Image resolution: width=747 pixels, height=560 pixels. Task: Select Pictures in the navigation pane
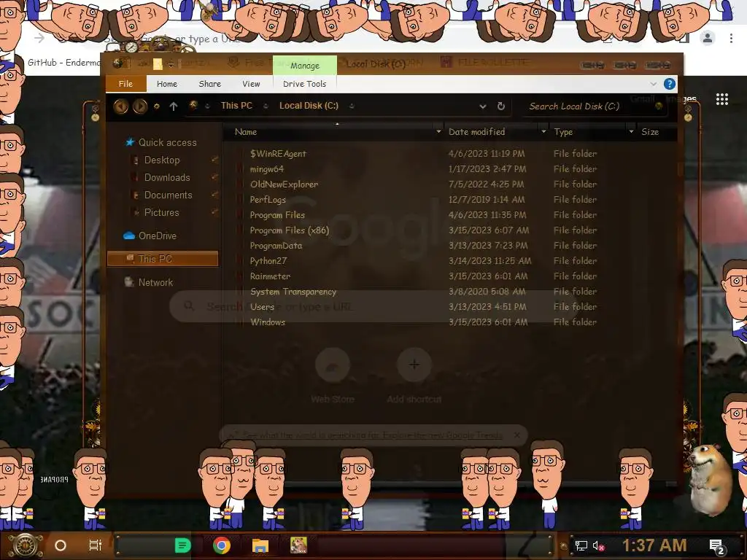[161, 213]
